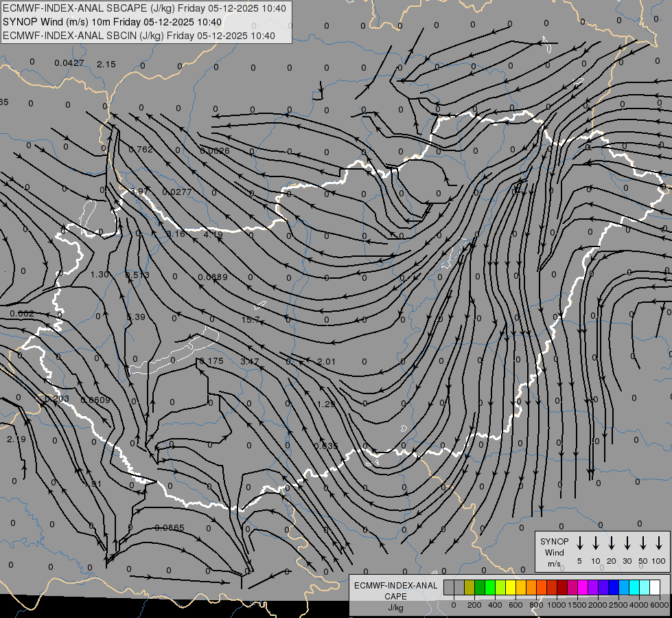Click the 100 m/s wind arrow in legend
The image size is (672, 618).
pyautogui.click(x=659, y=543)
